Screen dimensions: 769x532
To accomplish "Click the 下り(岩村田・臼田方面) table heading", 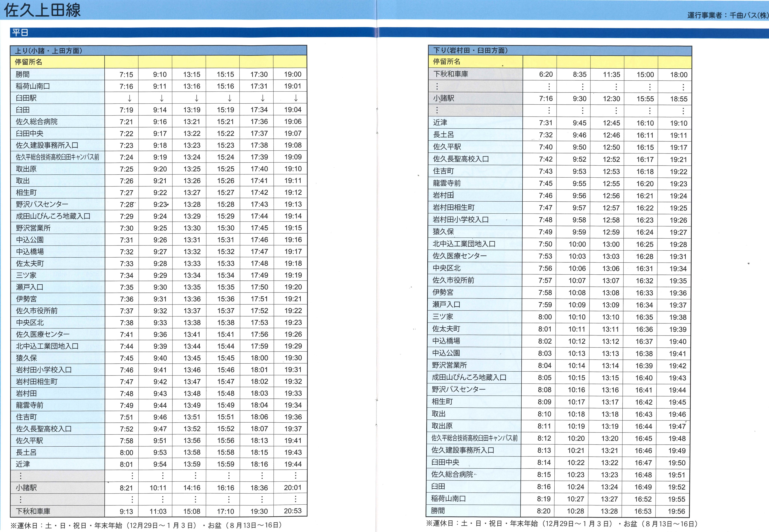I will (x=470, y=50).
